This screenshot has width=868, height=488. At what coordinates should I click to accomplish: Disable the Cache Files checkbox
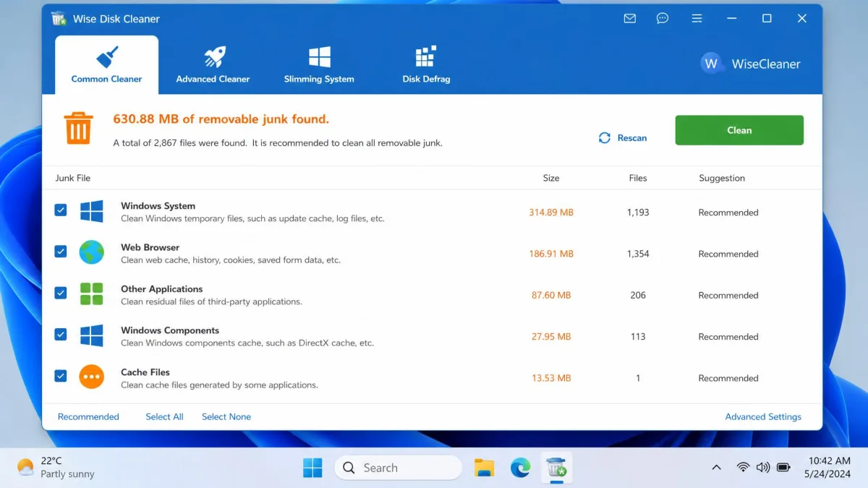point(61,376)
